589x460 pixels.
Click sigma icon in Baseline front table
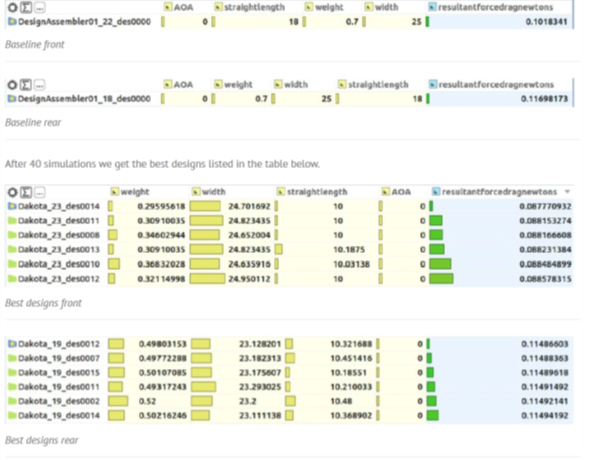26,8
